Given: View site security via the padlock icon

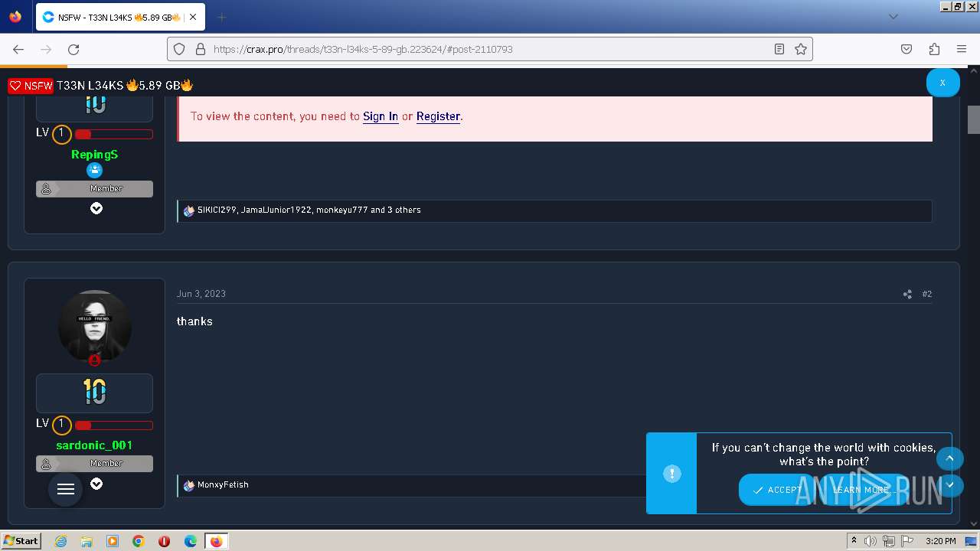Looking at the screenshot, I should (201, 49).
